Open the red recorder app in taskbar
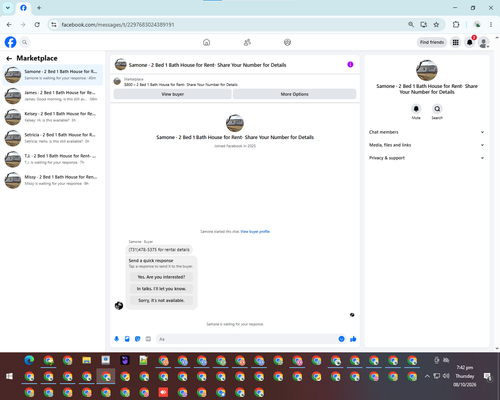This screenshot has width=500, height=400. [163, 392]
